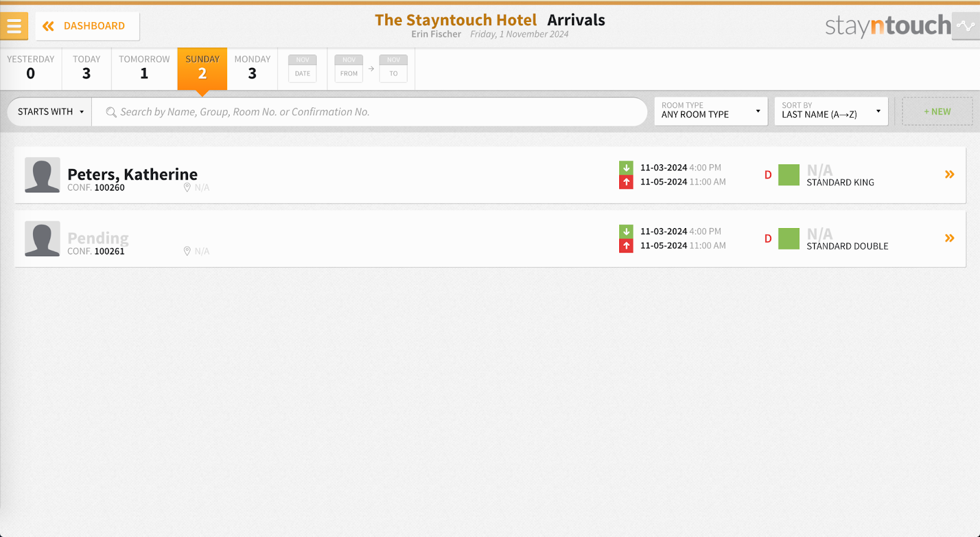Focus the name or confirmation search field

(369, 112)
